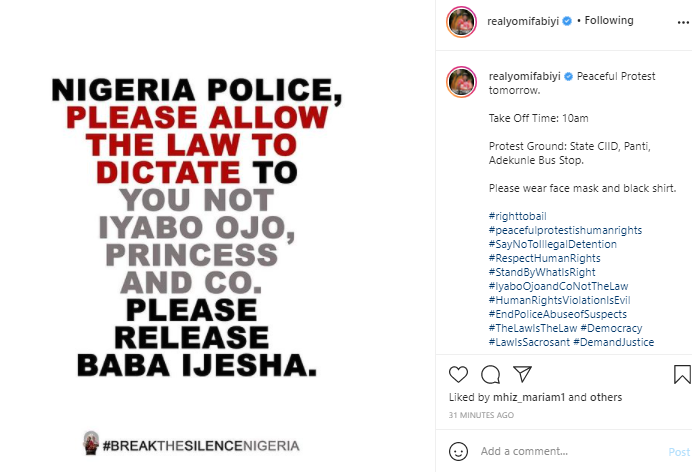Screen dimensions: 692x472
Task: Open header profile picture of realyomifabiyi
Action: 461,20
